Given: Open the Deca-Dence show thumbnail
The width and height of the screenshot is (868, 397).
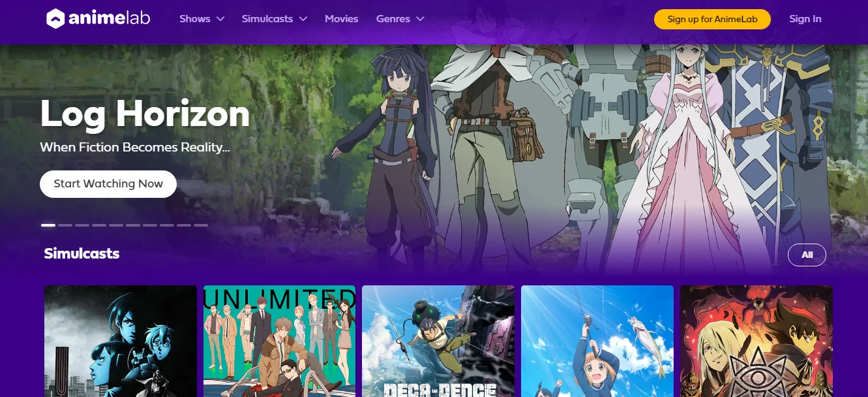Looking at the screenshot, I should click(438, 341).
